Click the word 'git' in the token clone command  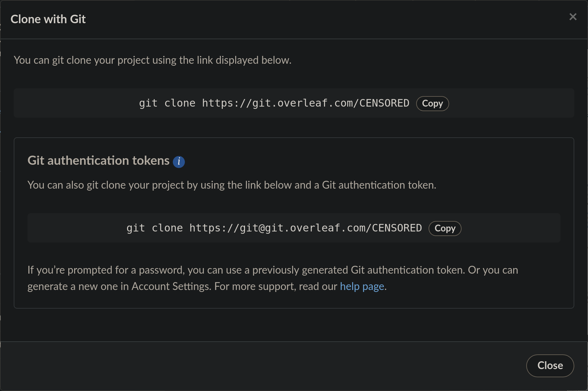pyautogui.click(x=136, y=228)
